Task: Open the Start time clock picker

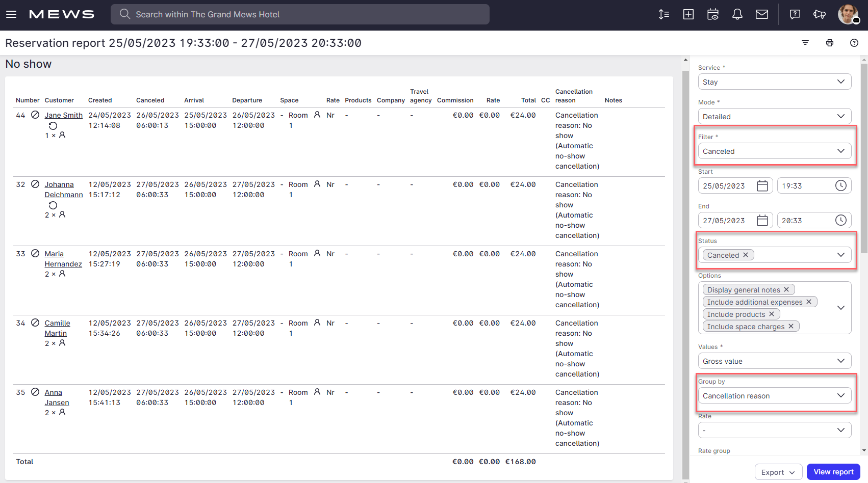Action: point(841,185)
